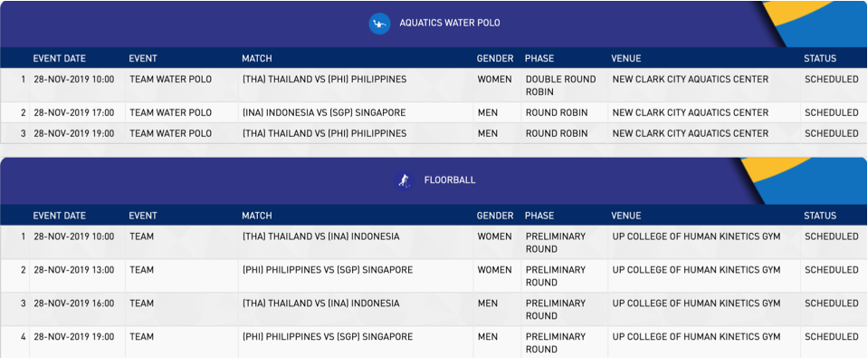Click the Venue header in water polo table

click(x=626, y=58)
